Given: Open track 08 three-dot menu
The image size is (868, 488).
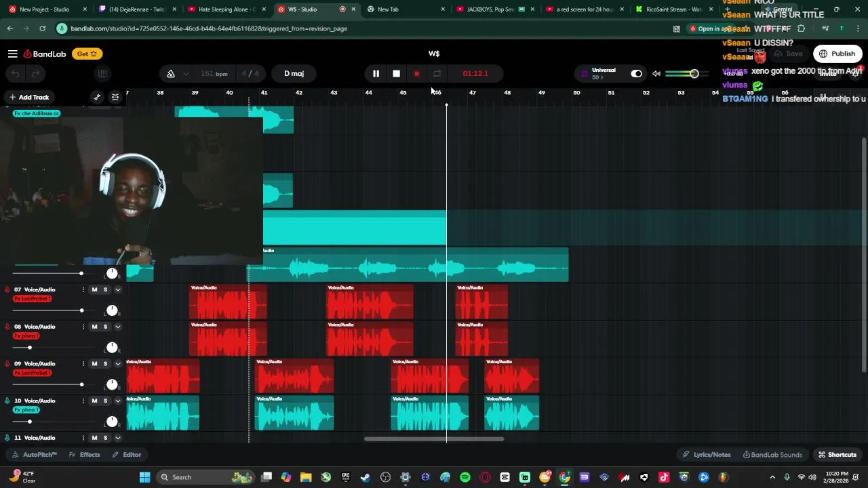Looking at the screenshot, I should pos(83,327).
